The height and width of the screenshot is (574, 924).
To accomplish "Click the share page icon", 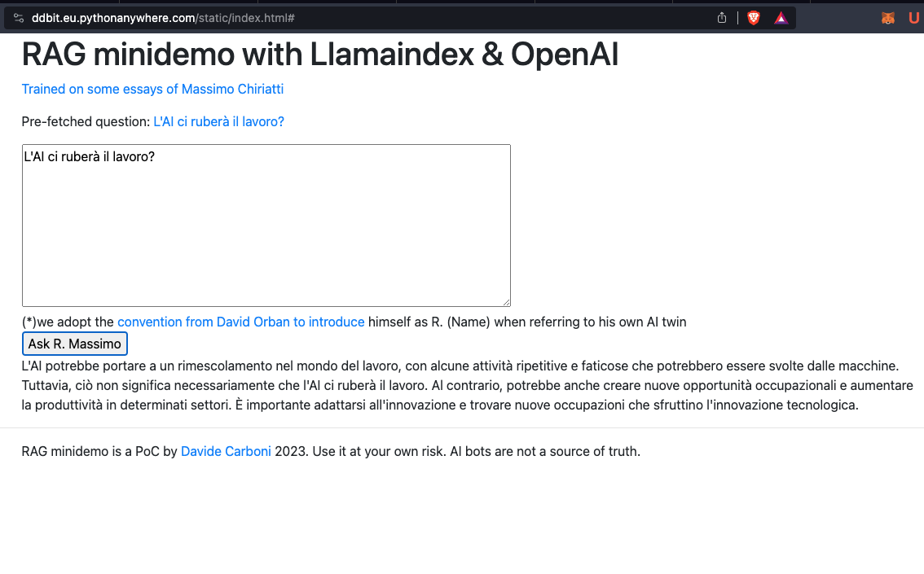I will pyautogui.click(x=722, y=18).
